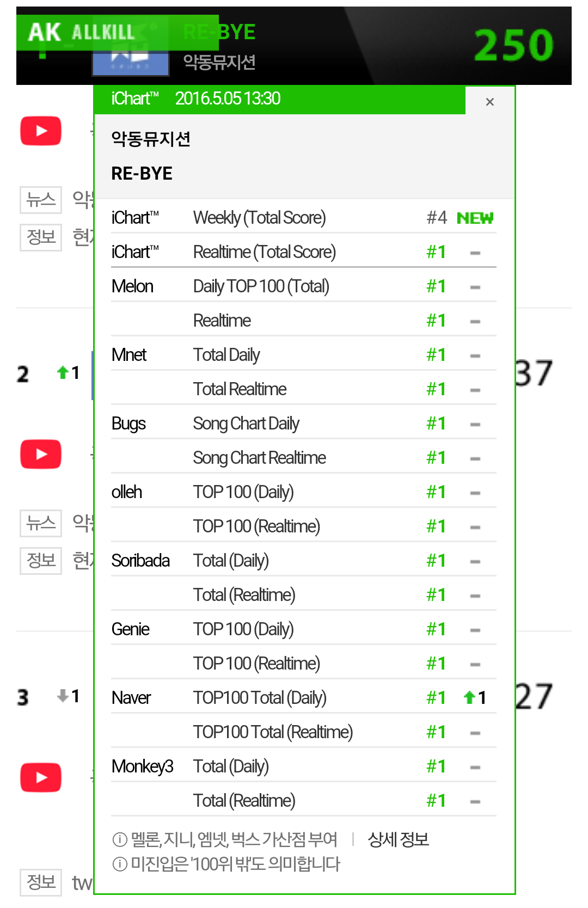Select the Melon Daily TOP 100 row
Screen dimensions: 588x908
coord(304,286)
